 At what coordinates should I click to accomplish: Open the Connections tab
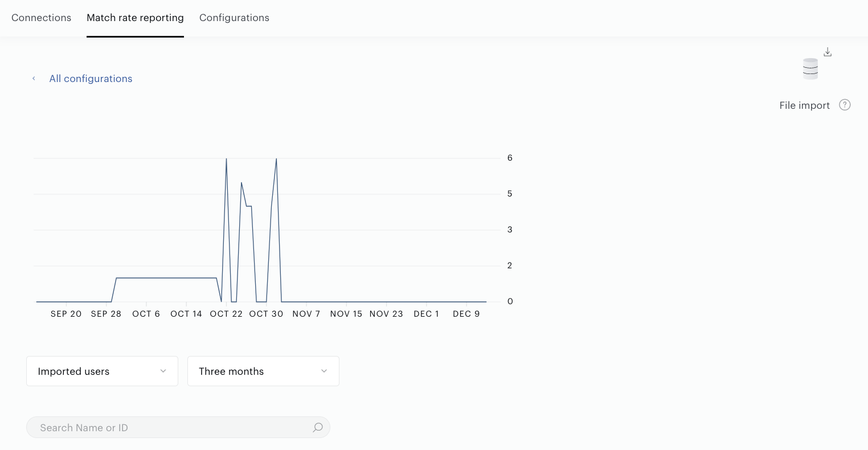click(x=41, y=18)
